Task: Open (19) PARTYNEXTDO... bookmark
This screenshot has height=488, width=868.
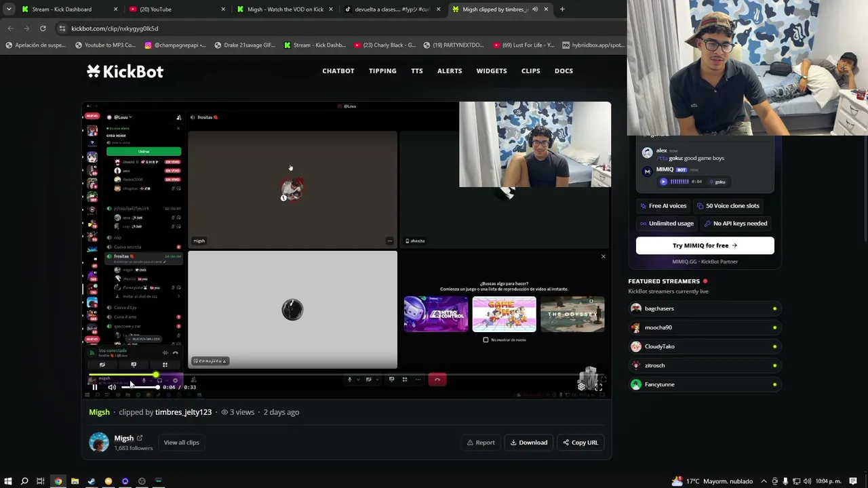Action: (x=454, y=45)
